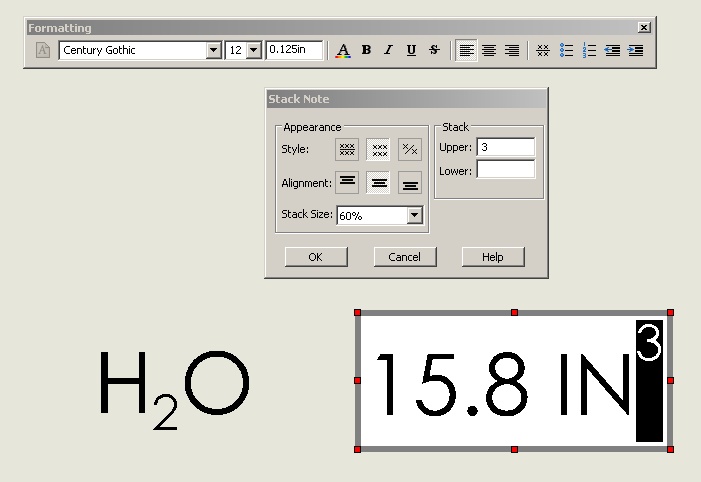Toggle bold formatting
The width and height of the screenshot is (701, 482).
click(x=366, y=50)
